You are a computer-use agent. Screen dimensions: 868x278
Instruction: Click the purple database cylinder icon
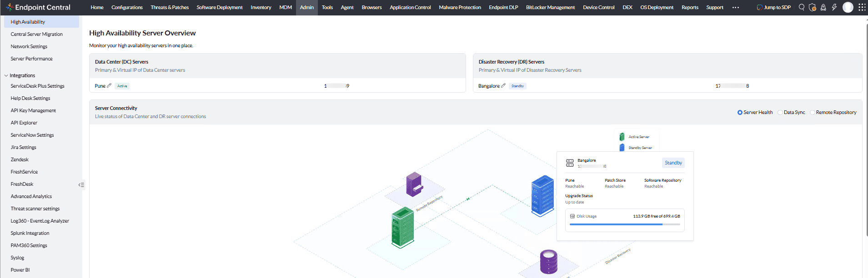[548, 262]
